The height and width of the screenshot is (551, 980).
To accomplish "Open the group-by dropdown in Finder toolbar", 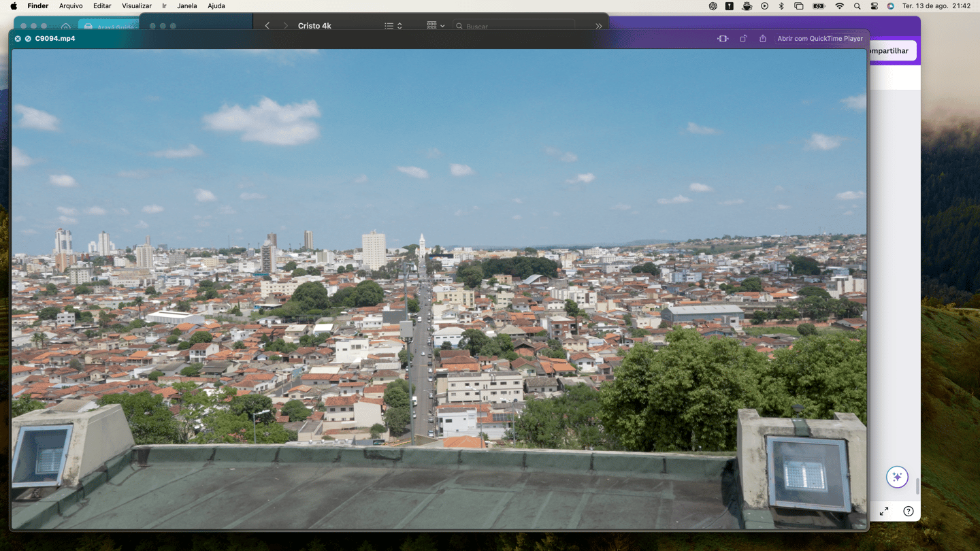I will (436, 26).
